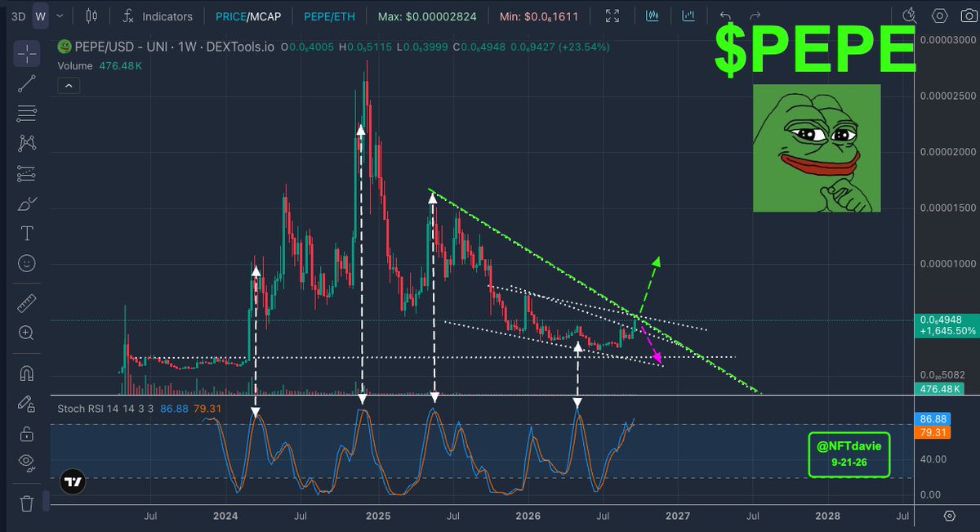Open the Fibonacci retracement tools
980x532 pixels.
pos(27,113)
